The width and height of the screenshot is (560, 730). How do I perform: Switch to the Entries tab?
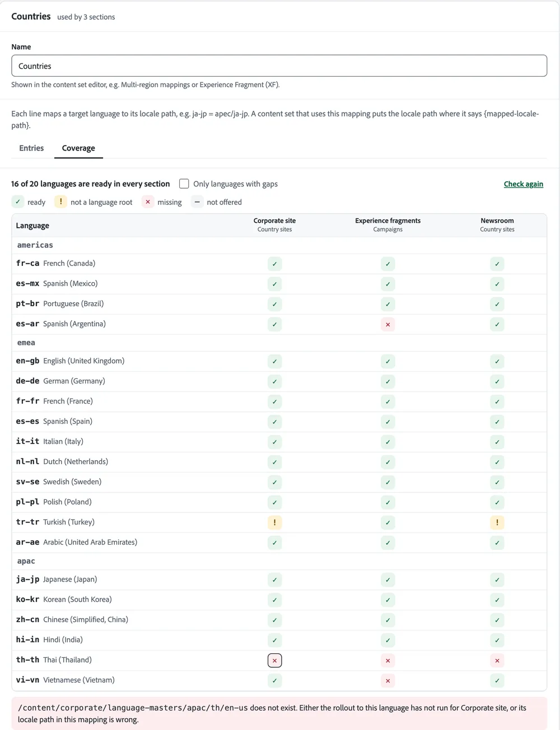point(31,148)
